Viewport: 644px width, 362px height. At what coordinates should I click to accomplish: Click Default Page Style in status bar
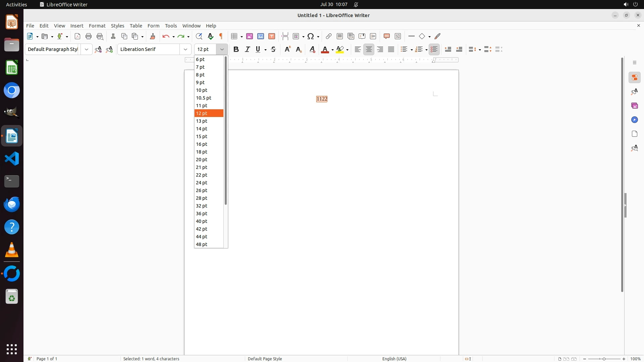pyautogui.click(x=265, y=359)
